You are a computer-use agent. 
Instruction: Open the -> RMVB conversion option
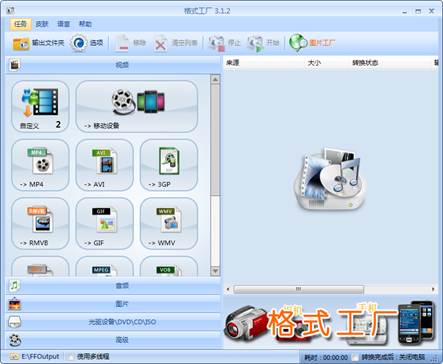point(40,224)
